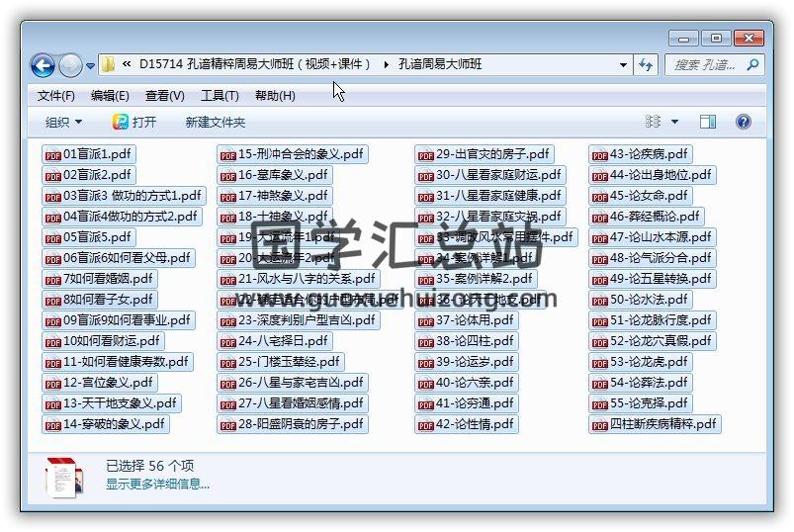Select the PDF icon of 24-八宅择日.pdf
The height and width of the screenshot is (532, 794).
pos(227,342)
